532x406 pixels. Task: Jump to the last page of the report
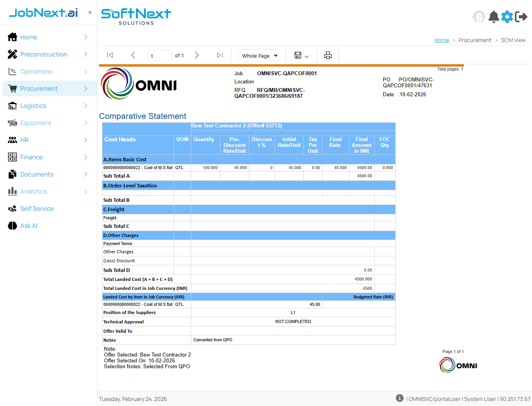(x=219, y=55)
